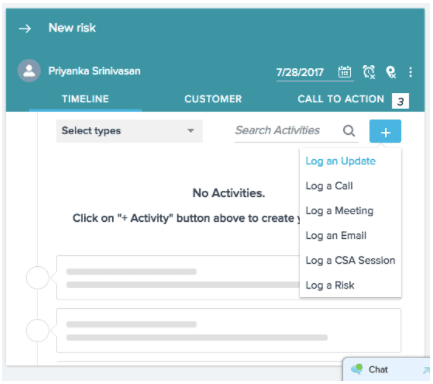This screenshot has width=433, height=384.
Task: Choose Log a Call from menu
Action: (329, 186)
